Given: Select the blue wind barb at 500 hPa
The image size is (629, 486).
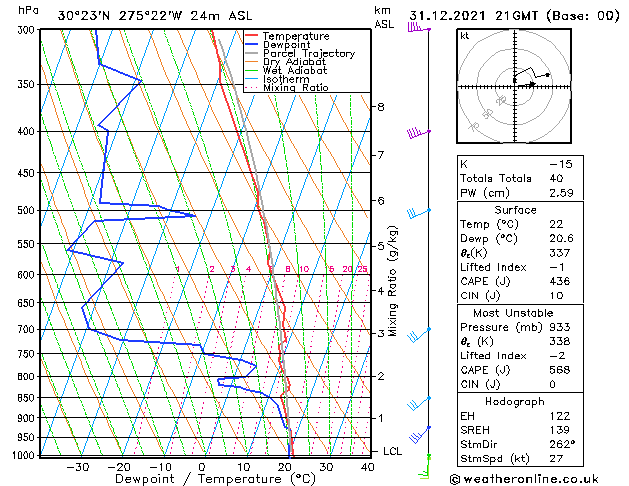Looking at the screenshot, I should click(419, 213).
